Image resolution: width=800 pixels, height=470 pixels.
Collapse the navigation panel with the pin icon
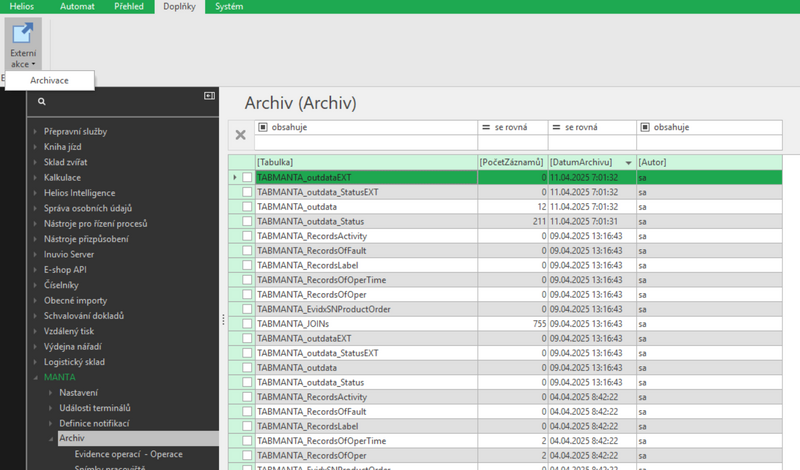[x=209, y=96]
